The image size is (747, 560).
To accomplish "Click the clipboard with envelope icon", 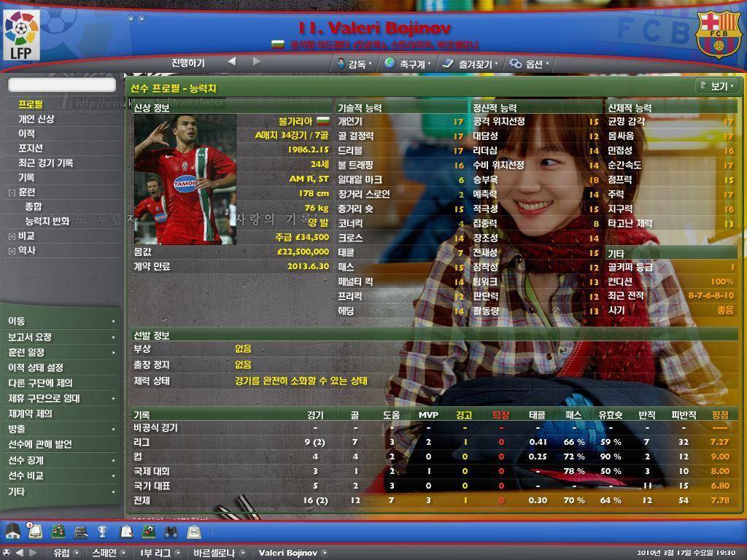I will (x=194, y=531).
